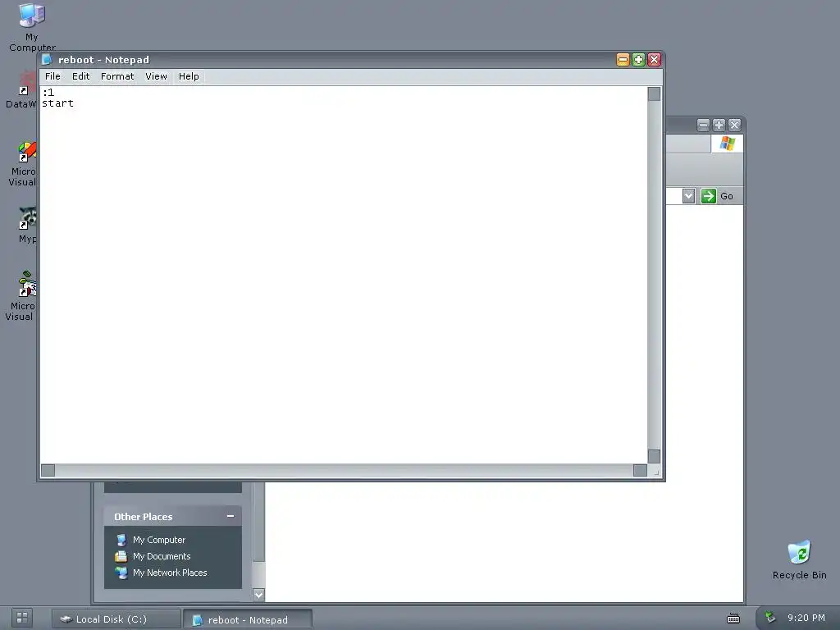This screenshot has width=840, height=630.
Task: Maximize the Local Disk Explorer window
Action: (719, 125)
